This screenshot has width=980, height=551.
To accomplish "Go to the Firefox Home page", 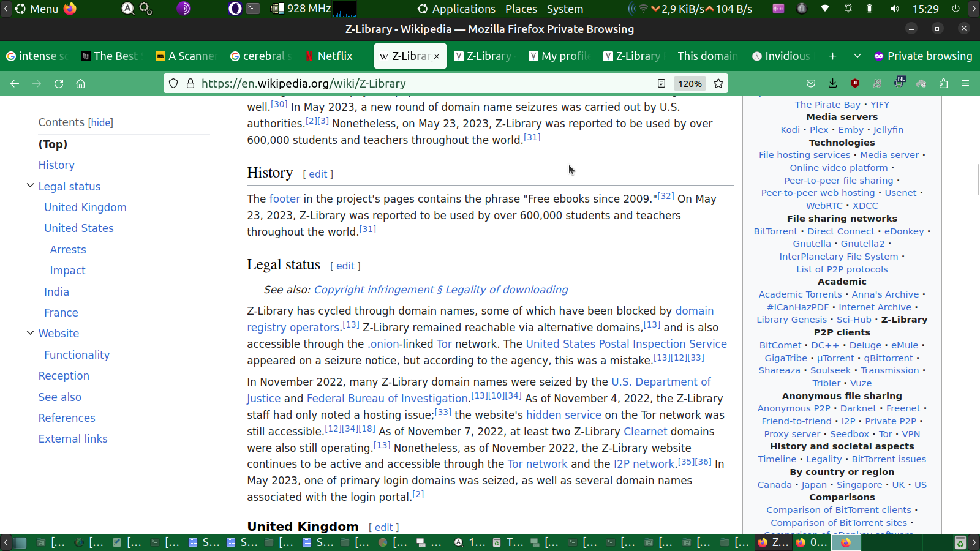I will (x=80, y=84).
